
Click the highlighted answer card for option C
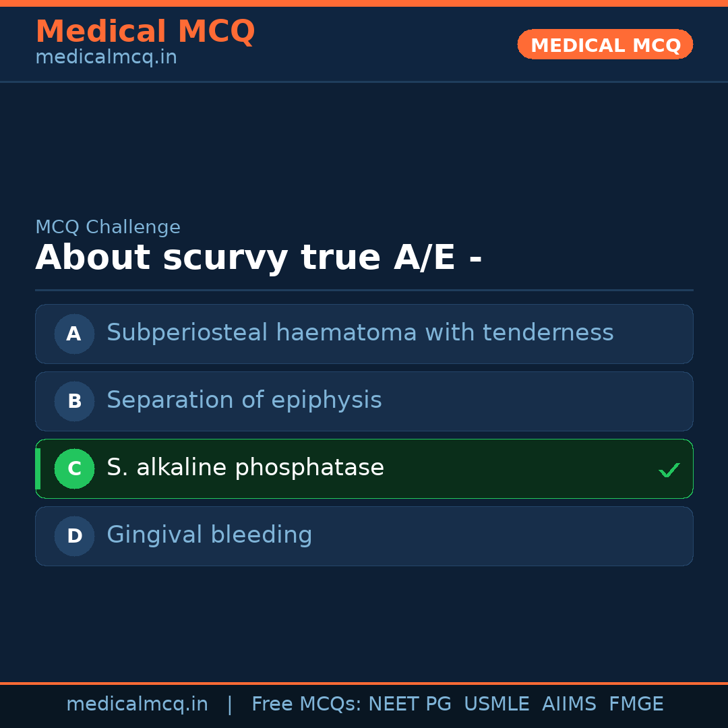point(364,468)
